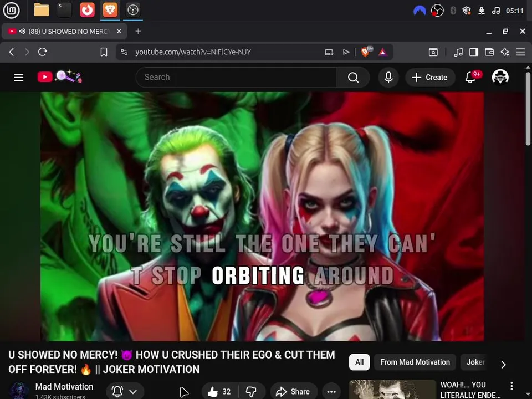This screenshot has width=532, height=399.
Task: Open the OBS Studio taskbar window
Action: click(x=132, y=10)
